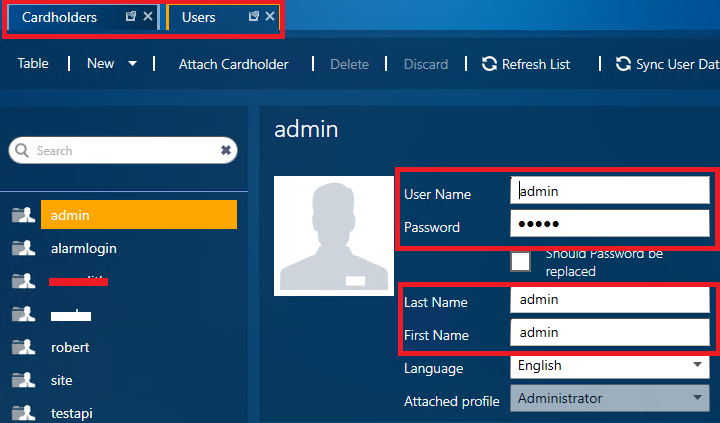Click into the Password field
Viewport: 720px width, 423px height.
click(610, 224)
